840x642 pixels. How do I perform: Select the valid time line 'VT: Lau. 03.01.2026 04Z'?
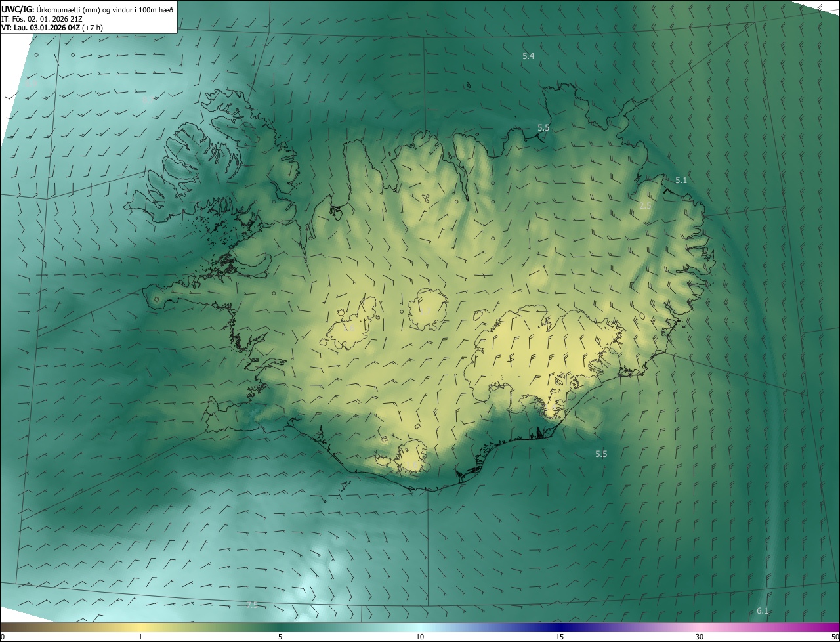tap(51, 28)
